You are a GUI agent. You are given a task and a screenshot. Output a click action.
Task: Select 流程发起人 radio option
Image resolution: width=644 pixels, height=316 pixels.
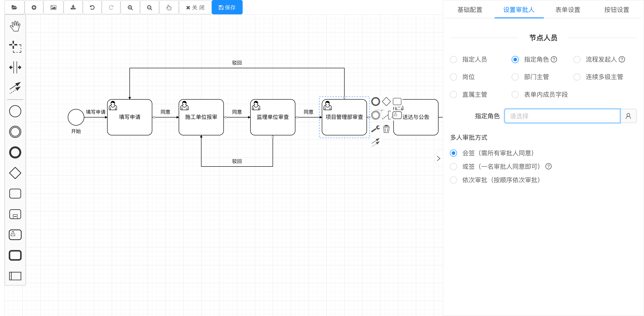point(577,60)
